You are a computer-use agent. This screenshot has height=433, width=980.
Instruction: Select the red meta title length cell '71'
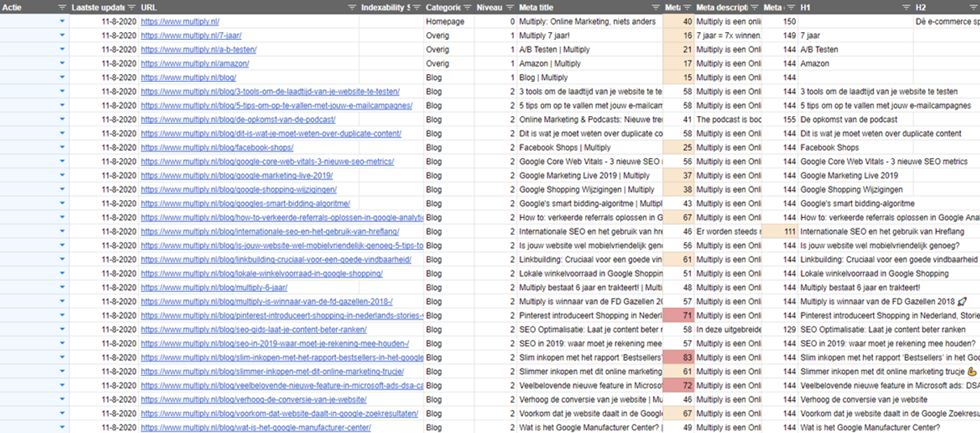coord(678,315)
